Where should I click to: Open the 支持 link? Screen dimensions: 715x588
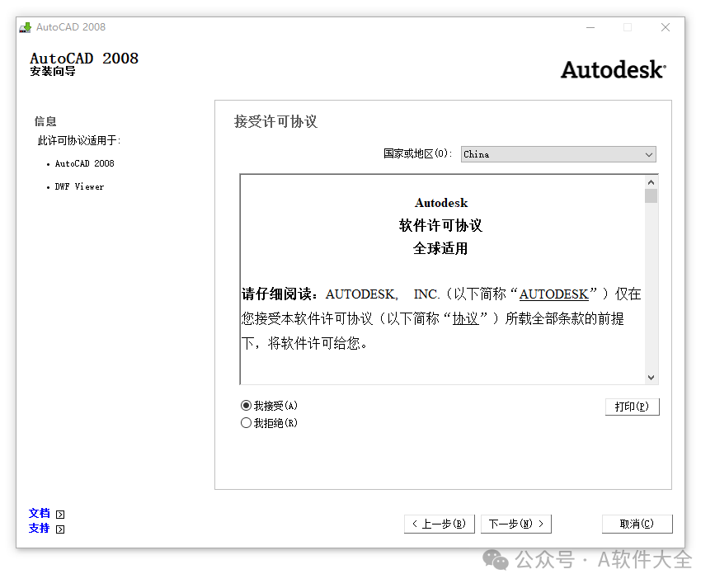[x=40, y=529]
